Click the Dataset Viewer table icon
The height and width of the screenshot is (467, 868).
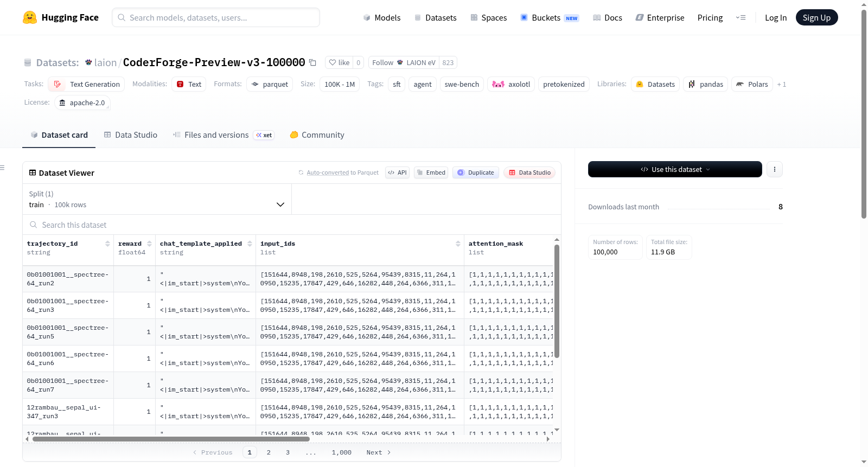point(33,172)
